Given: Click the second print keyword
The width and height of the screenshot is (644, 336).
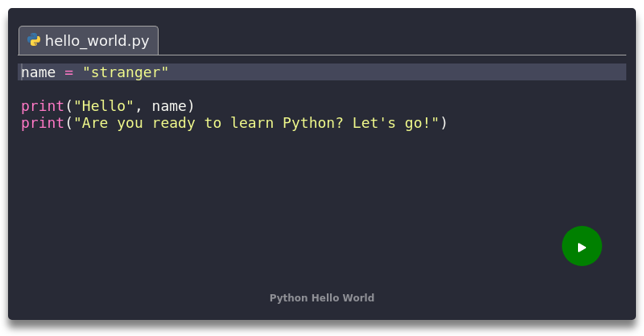Looking at the screenshot, I should (x=42, y=123).
